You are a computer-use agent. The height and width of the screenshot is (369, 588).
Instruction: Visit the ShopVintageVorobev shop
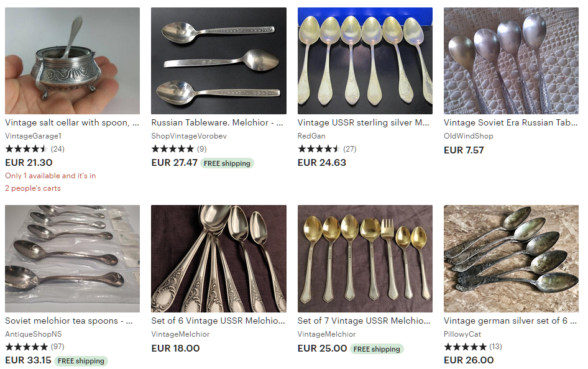[189, 136]
